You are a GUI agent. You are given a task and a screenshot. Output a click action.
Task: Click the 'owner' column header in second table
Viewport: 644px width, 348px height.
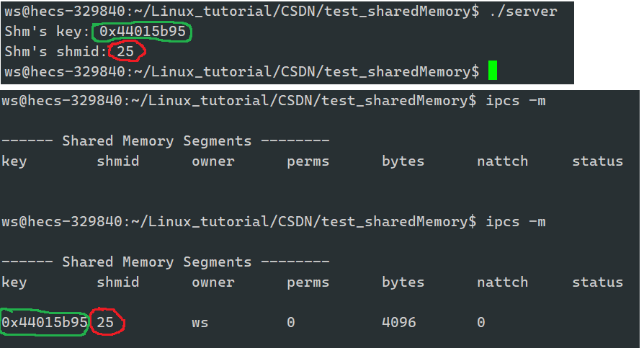(x=213, y=283)
